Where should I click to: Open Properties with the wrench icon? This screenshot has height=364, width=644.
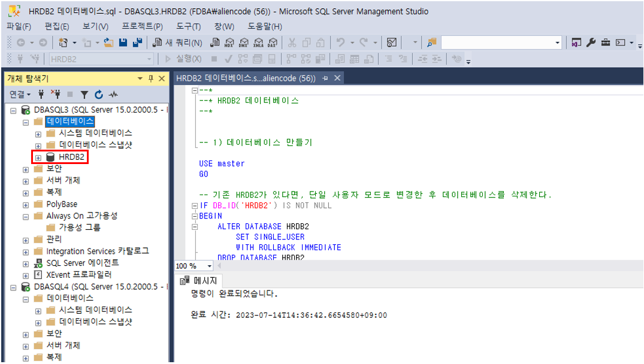tap(591, 43)
